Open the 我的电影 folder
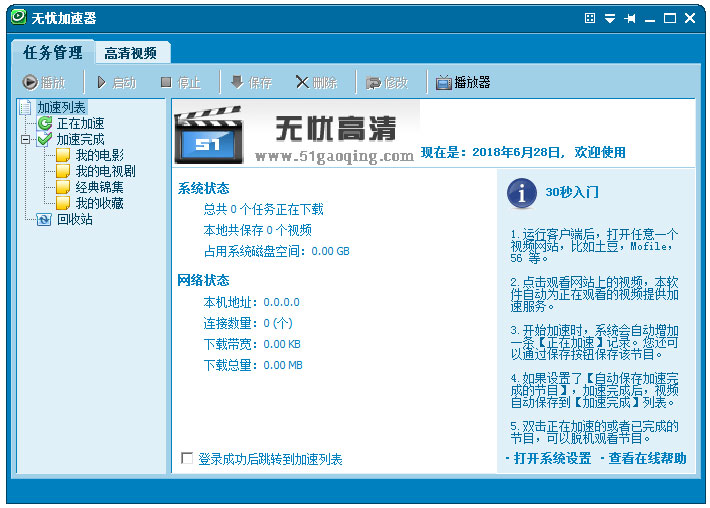This screenshot has height=508, width=710. pyautogui.click(x=100, y=155)
